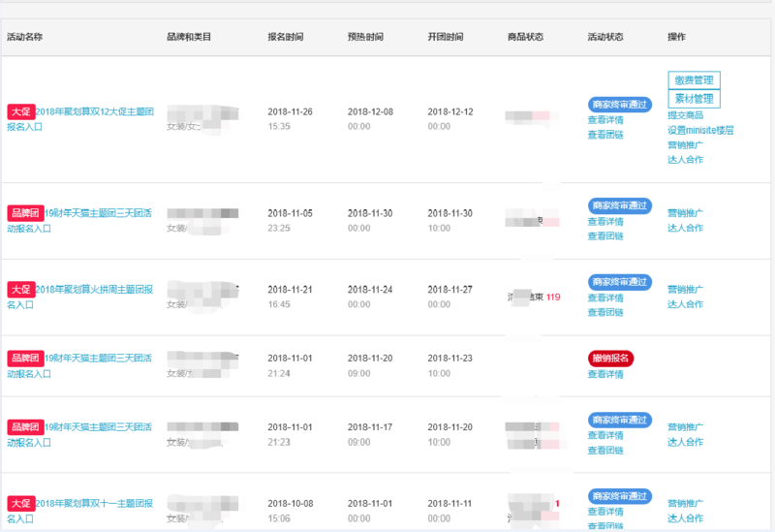This screenshot has width=775, height=532.
Task: Open the 设置minisite楼层 link
Action: click(x=700, y=130)
